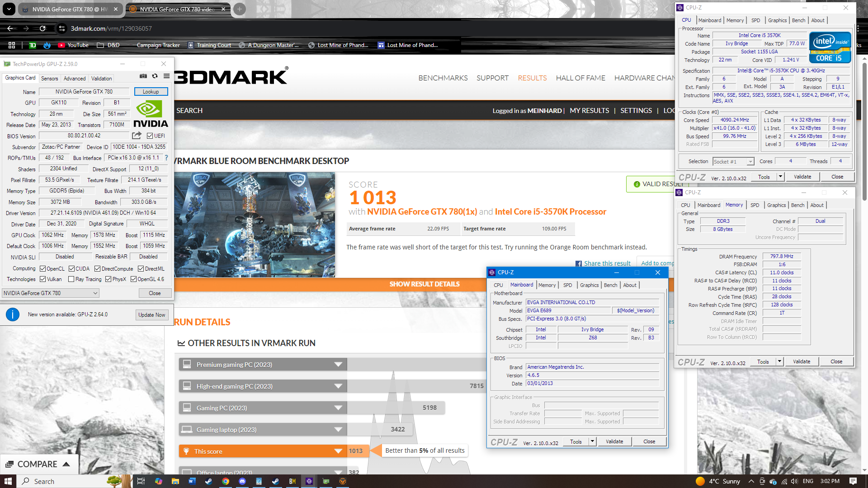868x488 pixels.
Task: Open the browser tab search dropdown
Action: [9, 9]
